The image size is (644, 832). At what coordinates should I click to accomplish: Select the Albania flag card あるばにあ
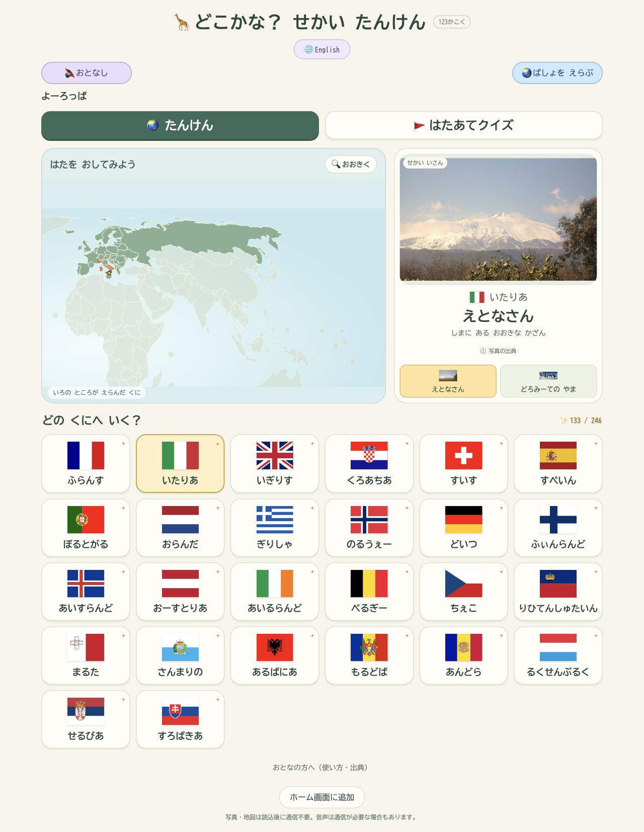pos(275,655)
